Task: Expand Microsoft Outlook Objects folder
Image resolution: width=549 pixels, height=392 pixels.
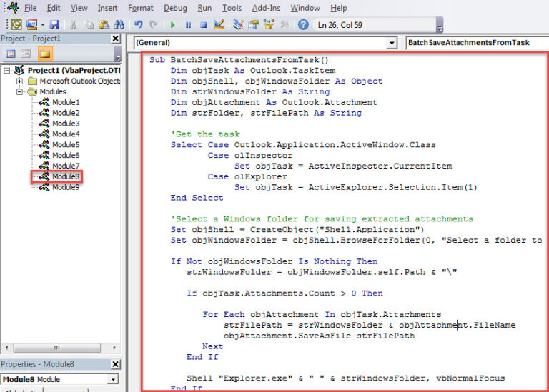Action: 21,81
